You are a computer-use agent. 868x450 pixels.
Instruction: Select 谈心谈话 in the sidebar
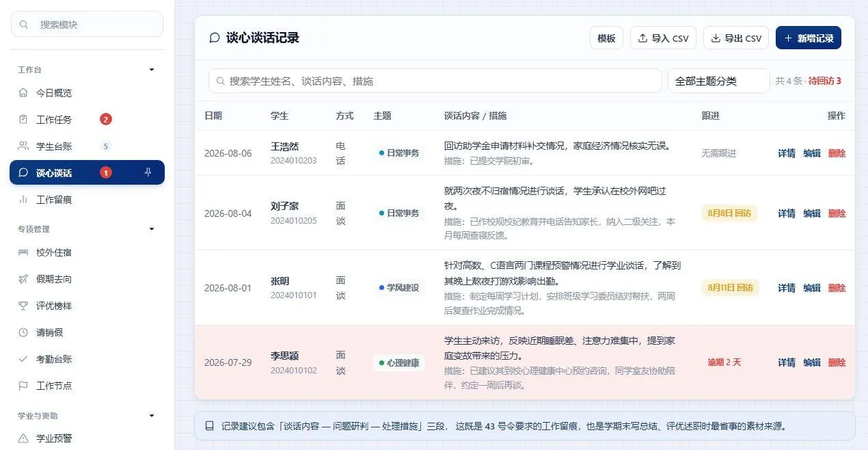click(87, 172)
